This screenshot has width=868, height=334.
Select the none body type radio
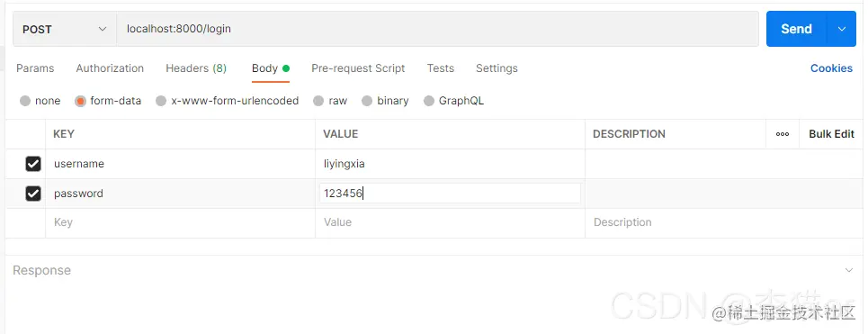pyautogui.click(x=25, y=101)
